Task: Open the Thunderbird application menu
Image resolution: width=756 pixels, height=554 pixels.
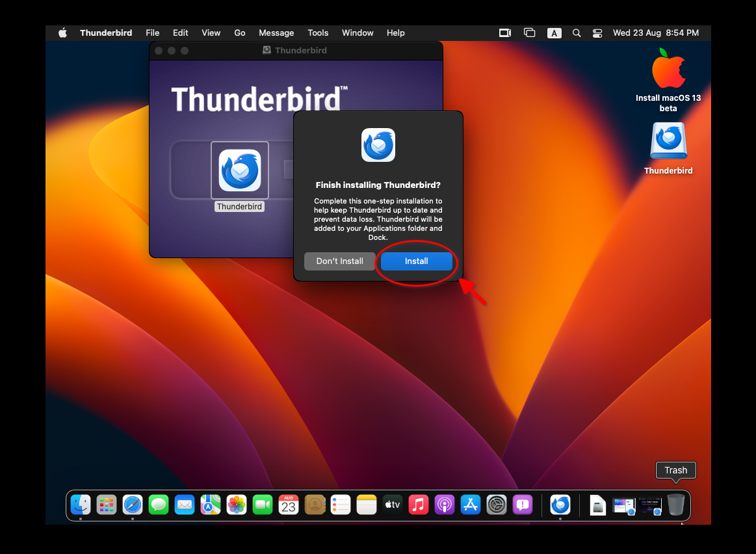Action: pyautogui.click(x=106, y=33)
